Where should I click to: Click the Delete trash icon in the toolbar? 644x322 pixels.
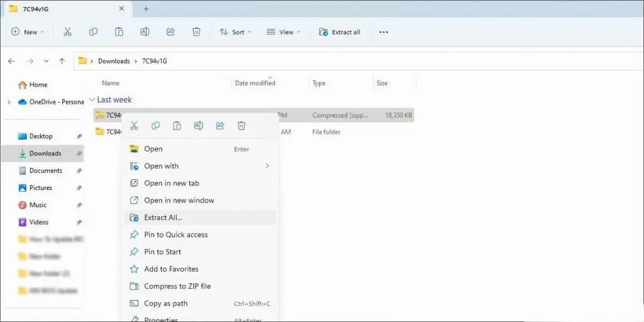click(196, 32)
